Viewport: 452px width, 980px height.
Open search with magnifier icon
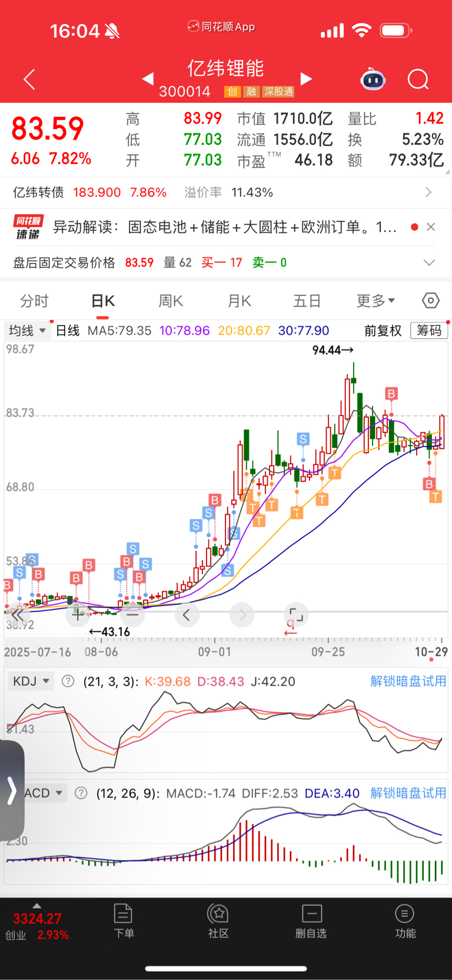pyautogui.click(x=418, y=79)
